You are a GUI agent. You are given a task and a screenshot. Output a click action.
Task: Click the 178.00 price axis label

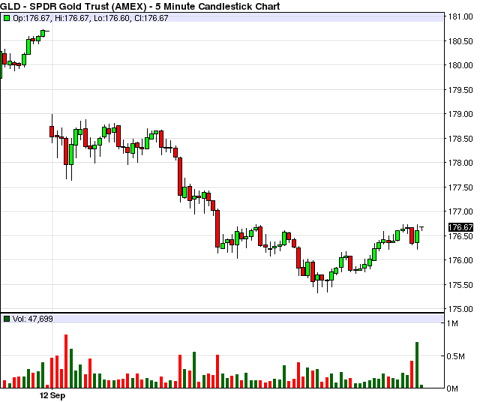(460, 163)
